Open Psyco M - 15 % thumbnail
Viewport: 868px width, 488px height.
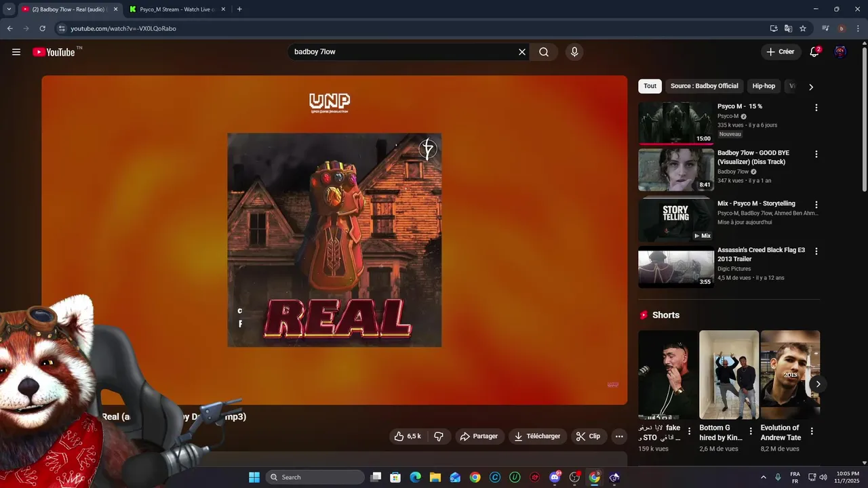pos(676,123)
